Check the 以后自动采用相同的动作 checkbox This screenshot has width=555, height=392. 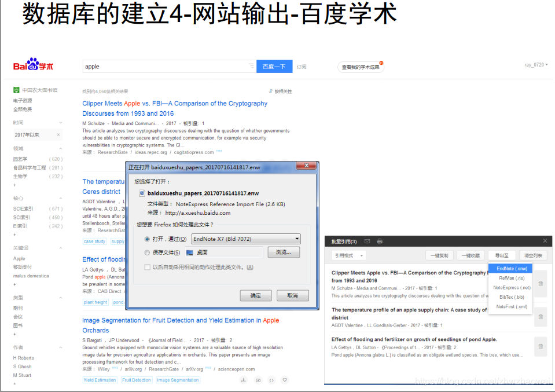(147, 268)
